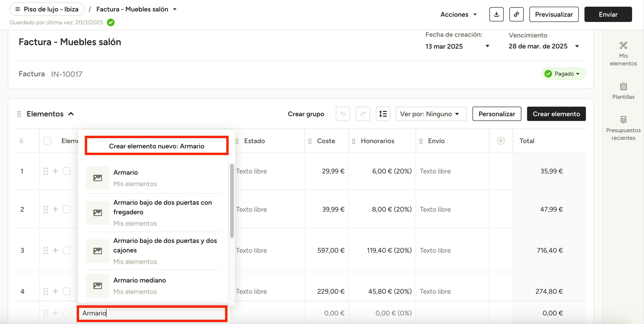Click the suggestion list scrollbar
Image resolution: width=644 pixels, height=324 pixels.
coord(232,200)
